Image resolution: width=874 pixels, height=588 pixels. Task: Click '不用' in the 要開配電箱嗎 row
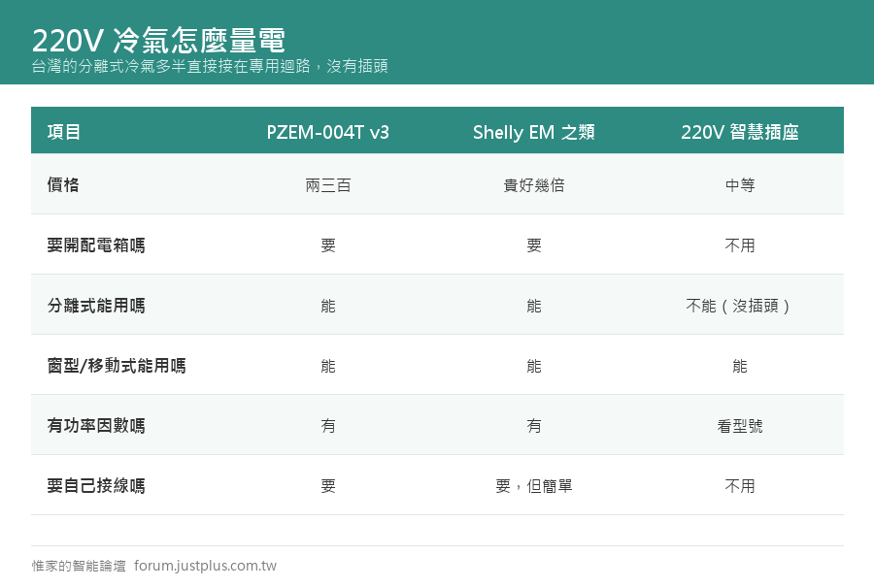[740, 245]
